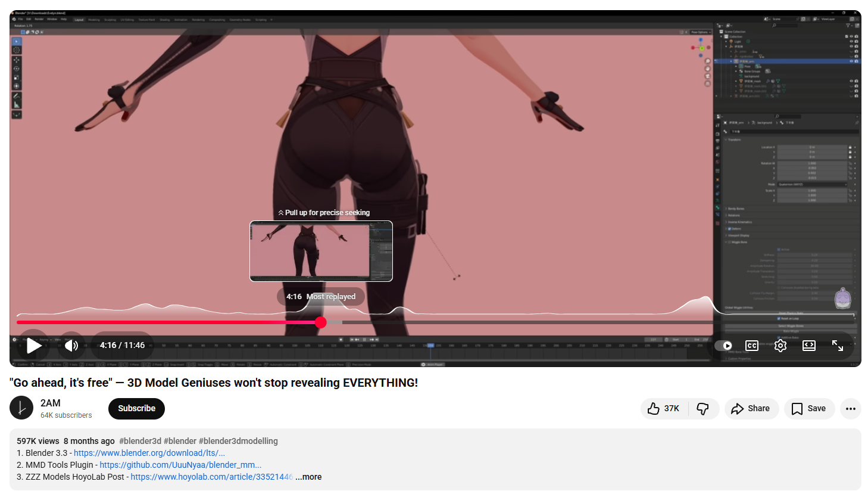Image resolution: width=868 pixels, height=497 pixels.
Task: Click the 64K subscribers text
Action: pyautogui.click(x=66, y=415)
